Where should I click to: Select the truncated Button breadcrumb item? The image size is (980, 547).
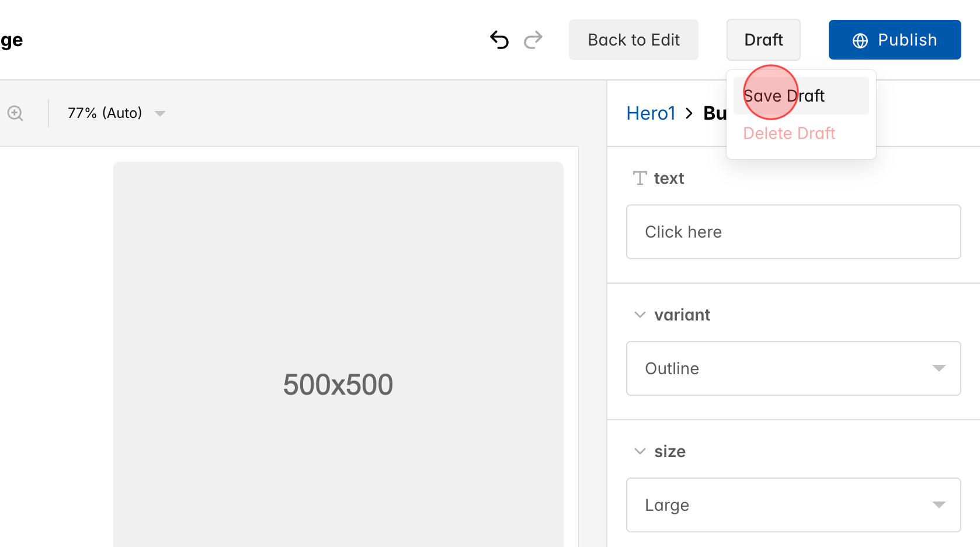717,113
